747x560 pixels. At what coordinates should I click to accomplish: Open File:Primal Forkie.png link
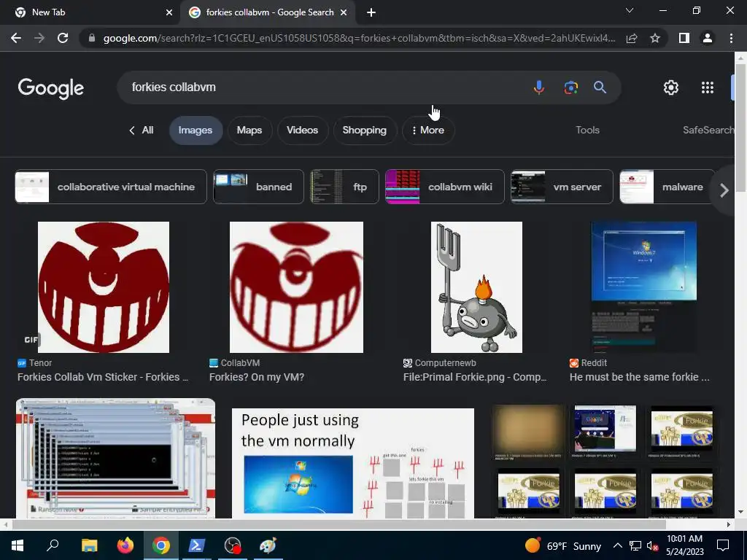(x=474, y=377)
